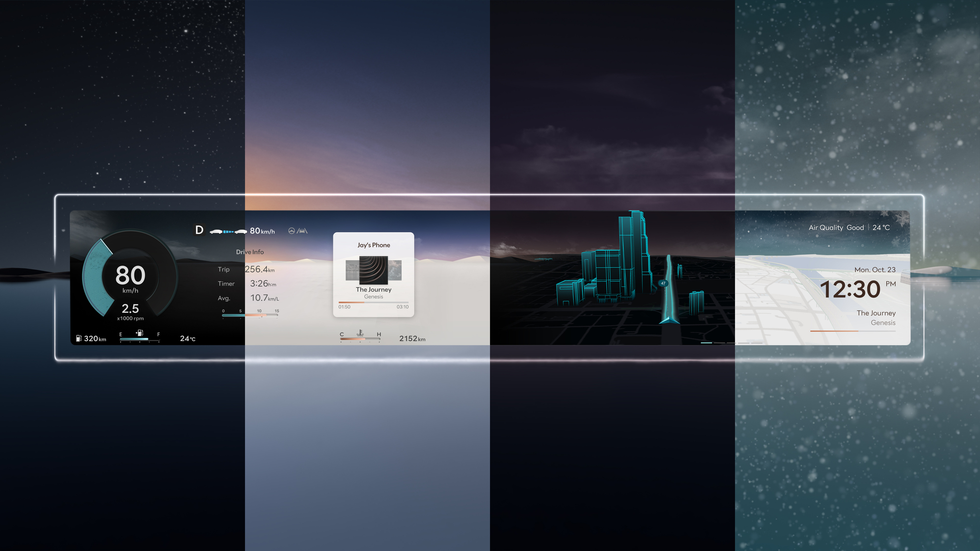The image size is (980, 551).
Task: Tap the lane keeping assist icon
Action: 303,231
